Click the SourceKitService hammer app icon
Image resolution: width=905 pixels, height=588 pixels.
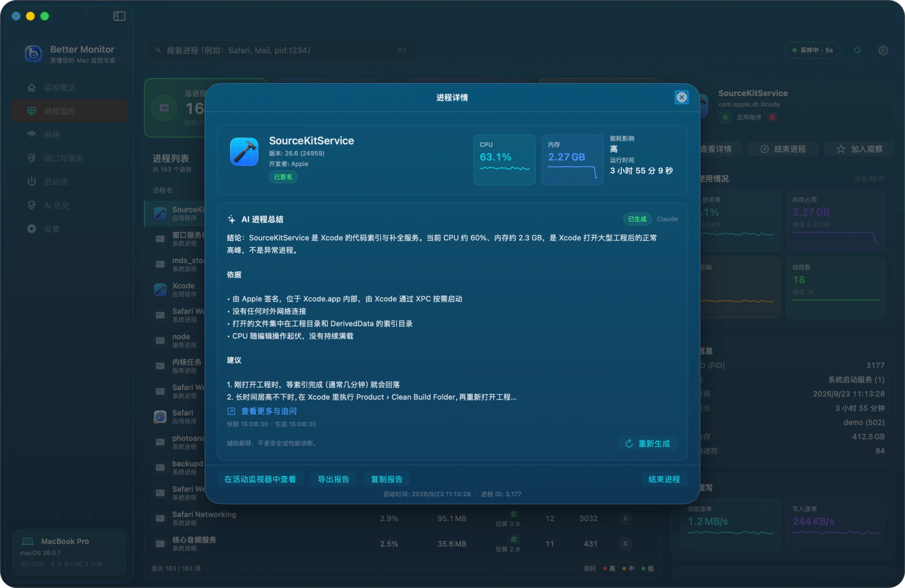coord(244,152)
